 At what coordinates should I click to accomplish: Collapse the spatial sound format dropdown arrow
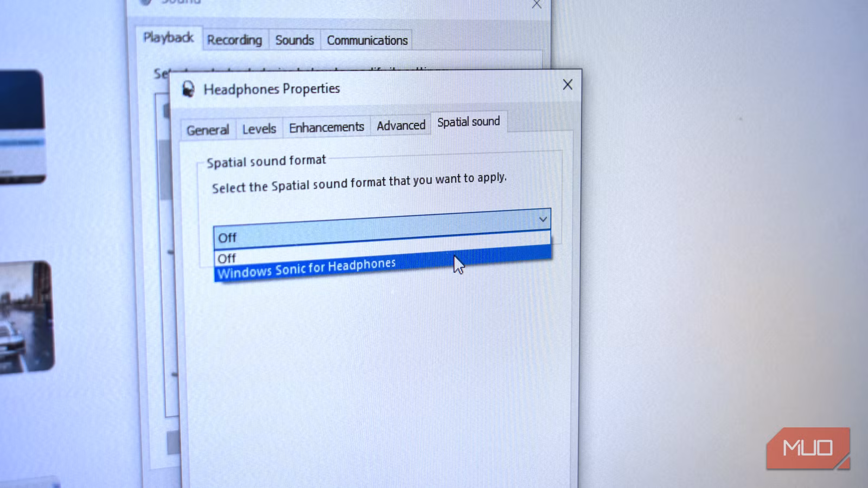[x=542, y=219]
